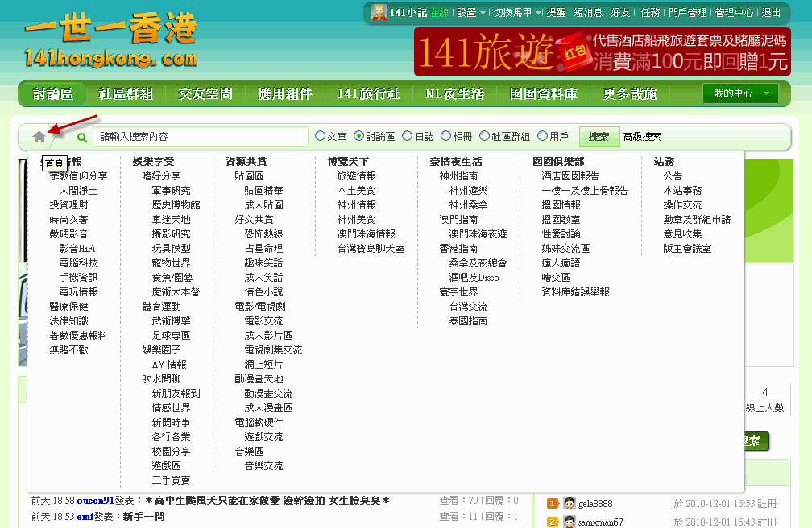Image resolution: width=812 pixels, height=528 pixels.
Task: Click the 141小記 user avatar icon
Action: [379, 12]
